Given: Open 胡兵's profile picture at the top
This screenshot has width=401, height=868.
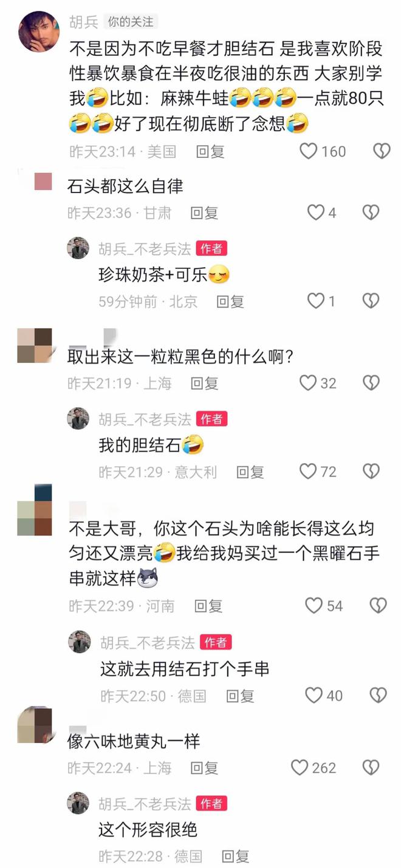Looking at the screenshot, I should pyautogui.click(x=39, y=32).
